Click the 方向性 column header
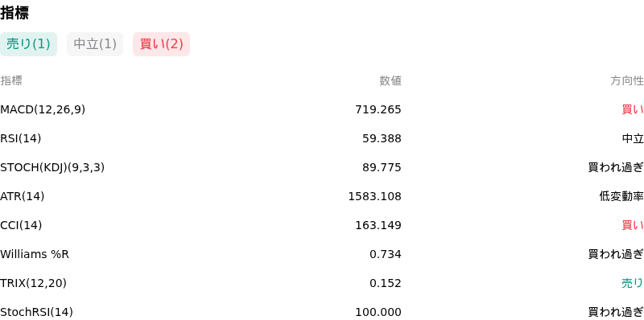The image size is (644, 320). 627,81
